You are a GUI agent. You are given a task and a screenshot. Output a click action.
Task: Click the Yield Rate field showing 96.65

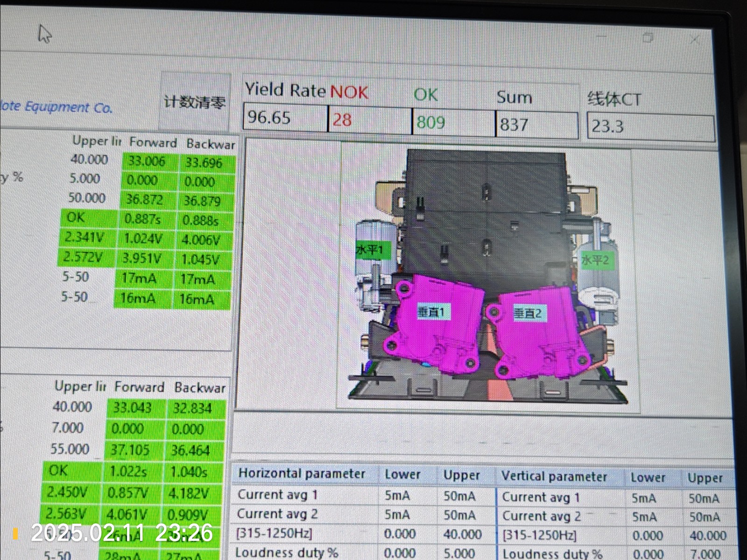click(x=285, y=118)
